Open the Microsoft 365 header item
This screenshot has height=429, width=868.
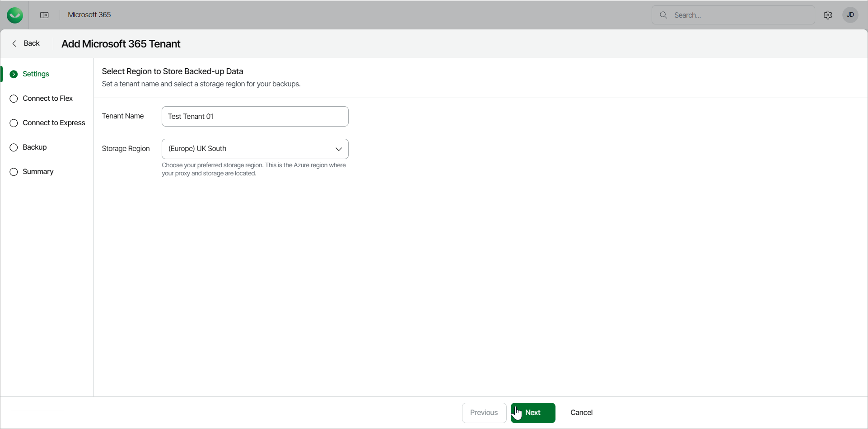tap(89, 15)
